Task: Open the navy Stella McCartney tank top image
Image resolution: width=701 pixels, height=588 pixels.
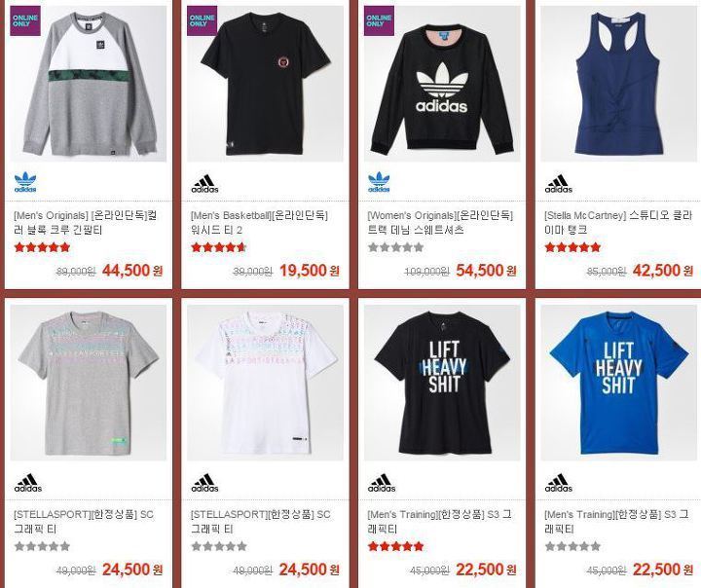Action: click(x=619, y=84)
